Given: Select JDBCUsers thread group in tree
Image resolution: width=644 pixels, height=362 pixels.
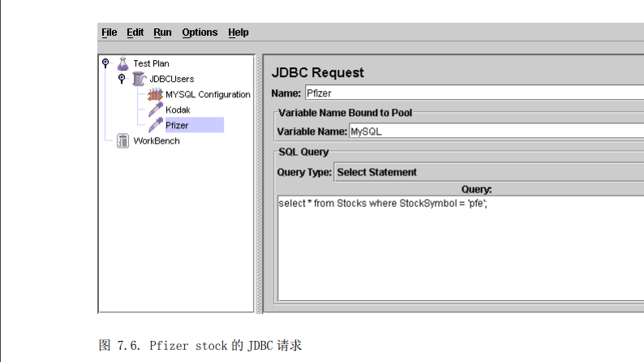Looking at the screenshot, I should pyautogui.click(x=172, y=79).
